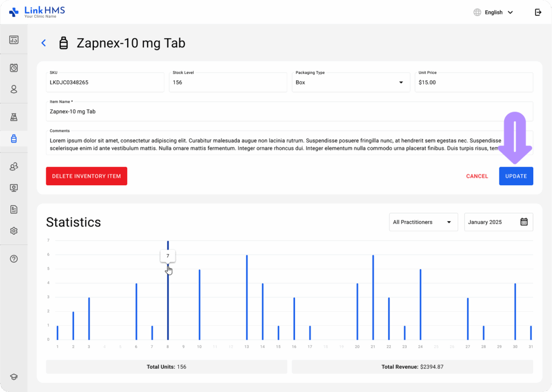
Task: Click the day 1 axis label
Action: click(57, 347)
